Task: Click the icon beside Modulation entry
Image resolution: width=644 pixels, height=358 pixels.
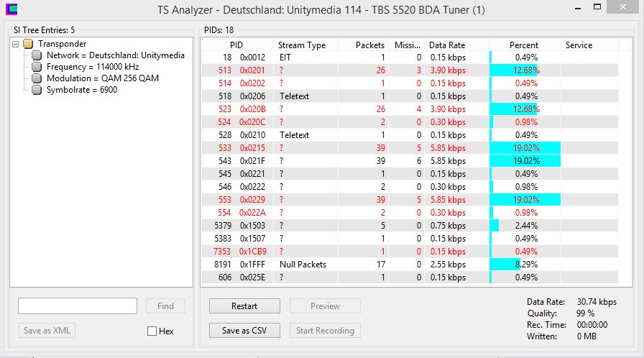Action: tap(37, 78)
